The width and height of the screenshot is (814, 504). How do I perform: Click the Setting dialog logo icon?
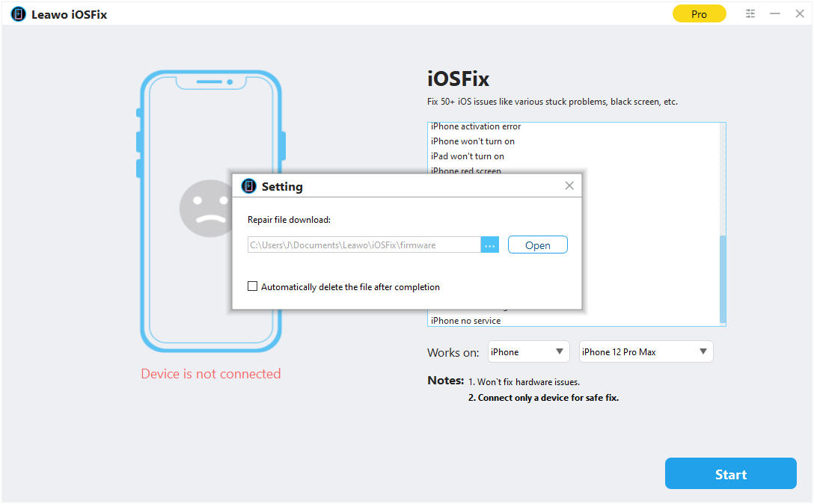click(x=248, y=185)
